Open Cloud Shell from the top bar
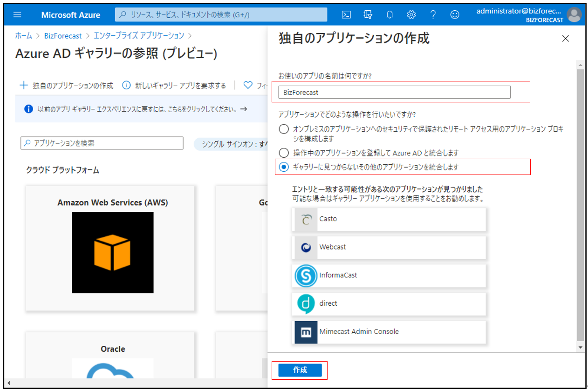The height and width of the screenshot is (390, 588). tap(346, 15)
